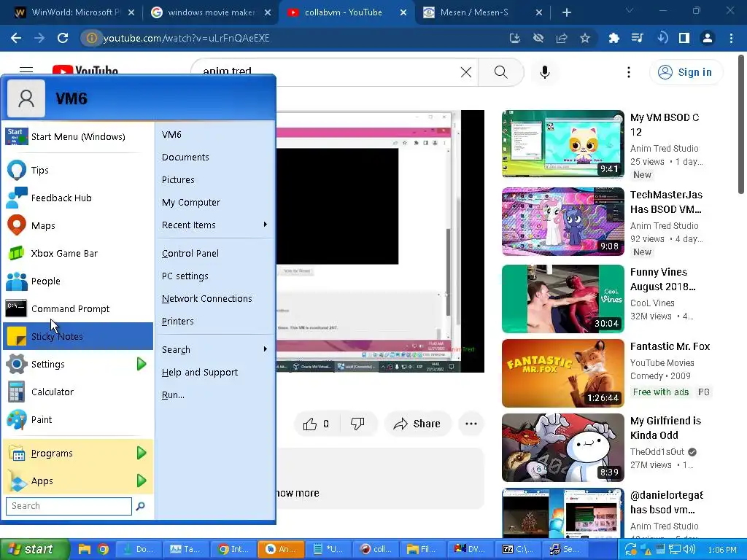747x560 pixels.
Task: Expand Settings submenu arrow
Action: [x=142, y=365]
